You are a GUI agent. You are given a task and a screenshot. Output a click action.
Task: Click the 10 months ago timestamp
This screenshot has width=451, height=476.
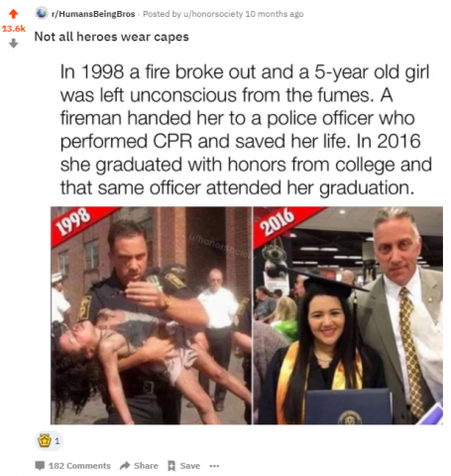[275, 14]
